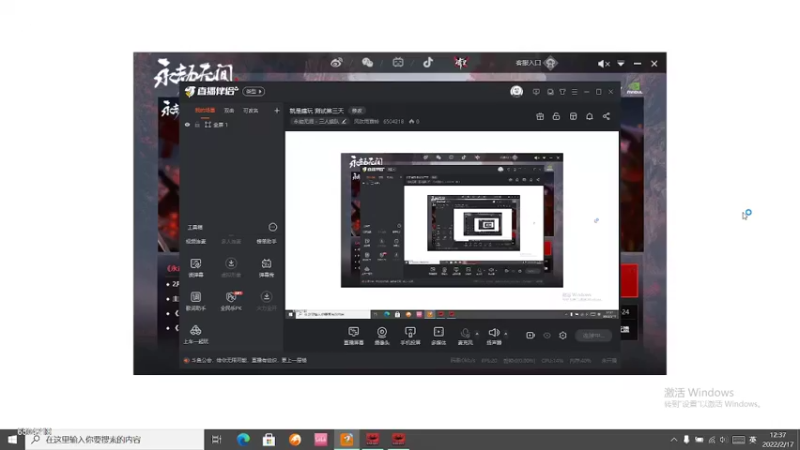This screenshot has width=800, height=450.
Task: Open the skin (T-shirt) icon in title bar
Action: pyautogui.click(x=562, y=92)
